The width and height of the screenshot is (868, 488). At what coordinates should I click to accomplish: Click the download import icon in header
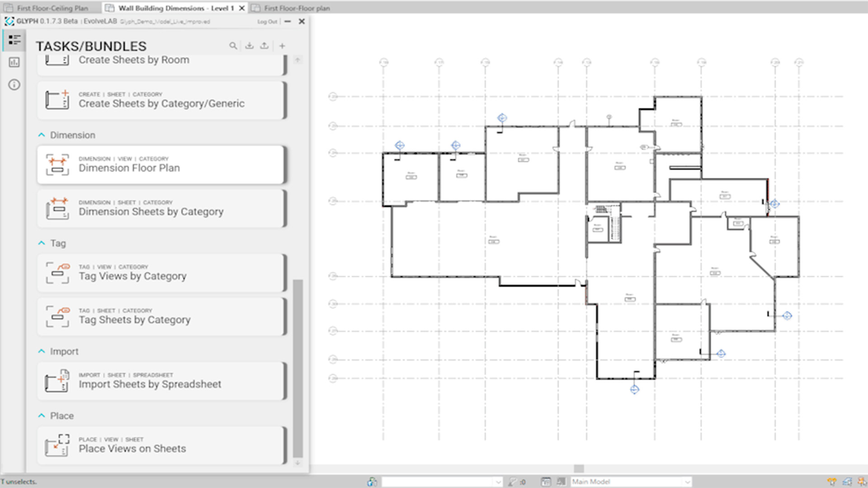pos(249,46)
